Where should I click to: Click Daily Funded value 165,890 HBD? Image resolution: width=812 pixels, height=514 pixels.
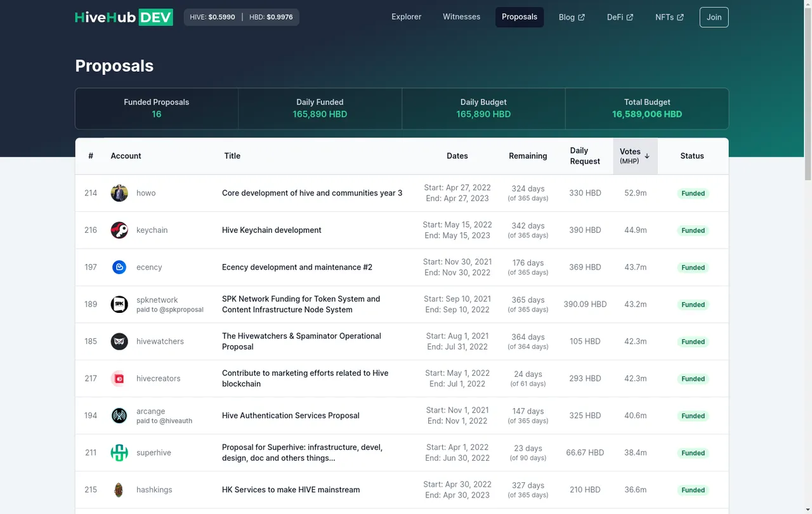320,114
